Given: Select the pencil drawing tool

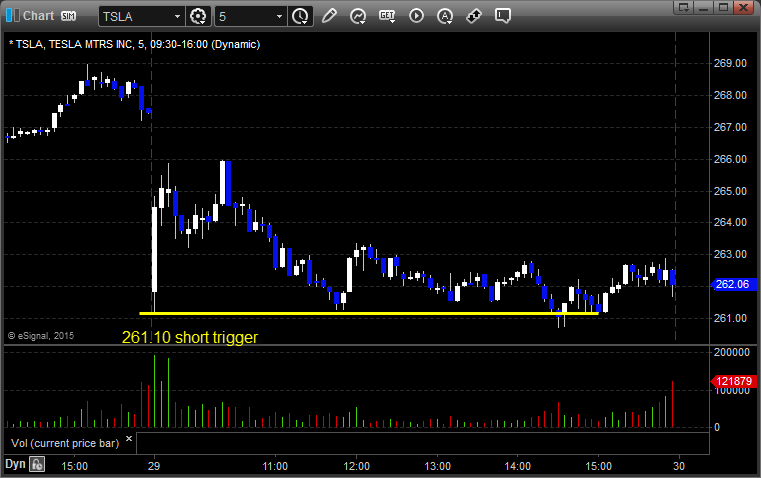Looking at the screenshot, I should 329,16.
